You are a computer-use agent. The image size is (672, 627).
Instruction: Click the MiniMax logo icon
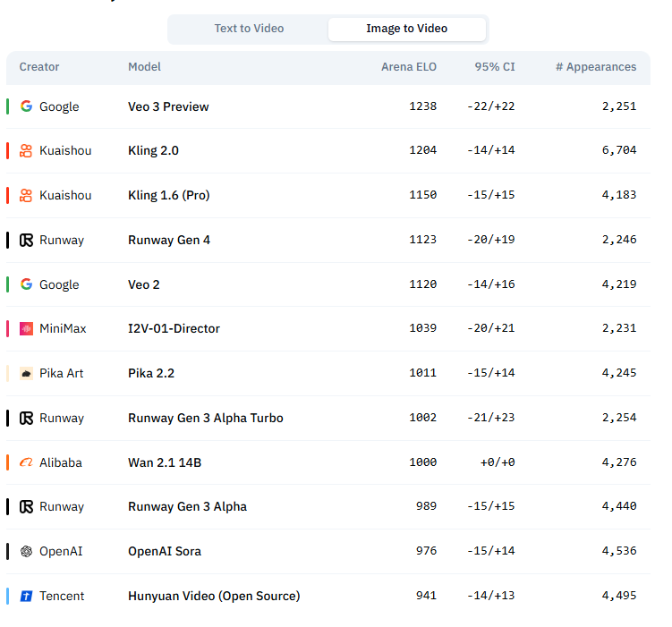[x=26, y=329]
